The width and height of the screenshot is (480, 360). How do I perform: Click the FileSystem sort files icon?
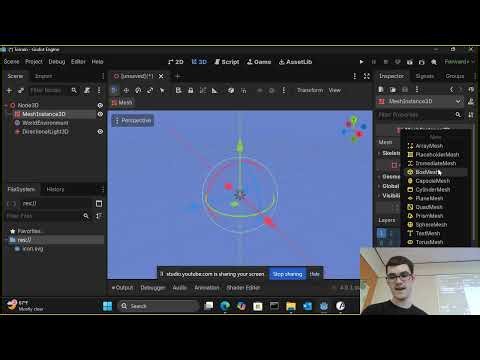click(99, 216)
